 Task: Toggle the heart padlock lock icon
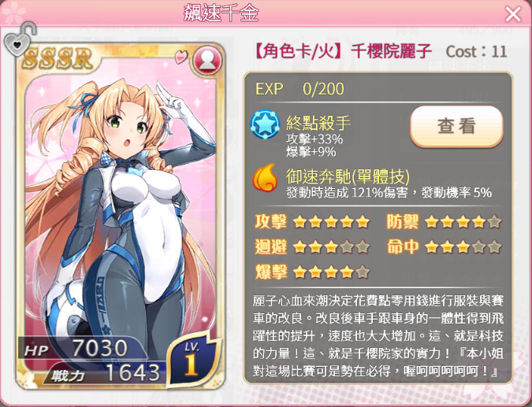click(x=20, y=39)
